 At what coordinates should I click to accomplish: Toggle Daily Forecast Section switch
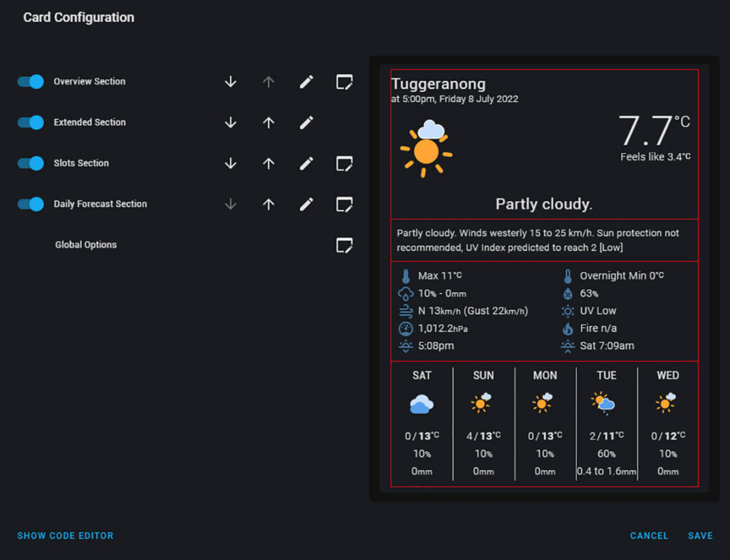[31, 204]
